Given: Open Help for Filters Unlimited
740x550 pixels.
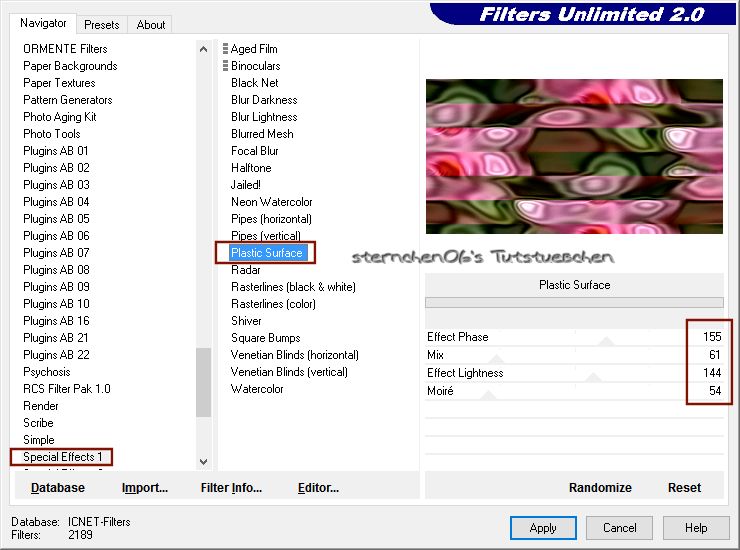Looking at the screenshot, I should pos(696,528).
